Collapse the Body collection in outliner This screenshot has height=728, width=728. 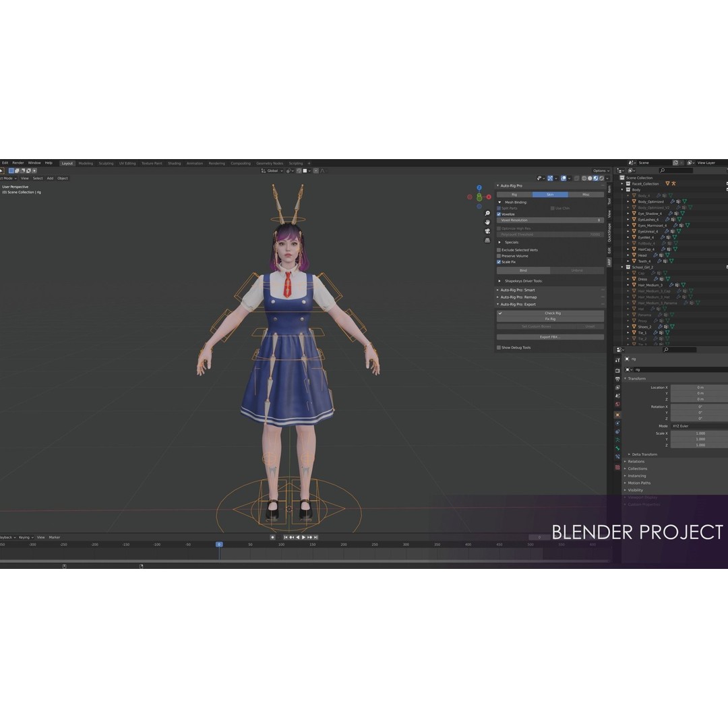point(623,189)
